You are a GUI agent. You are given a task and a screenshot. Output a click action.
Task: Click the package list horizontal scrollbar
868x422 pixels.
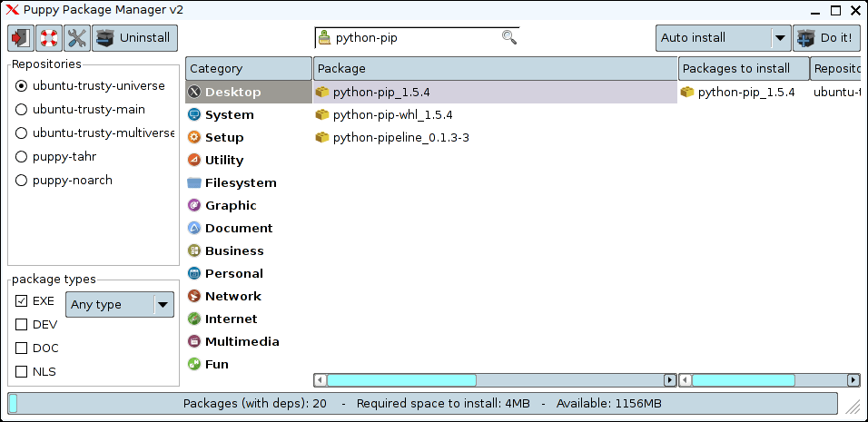(x=495, y=380)
